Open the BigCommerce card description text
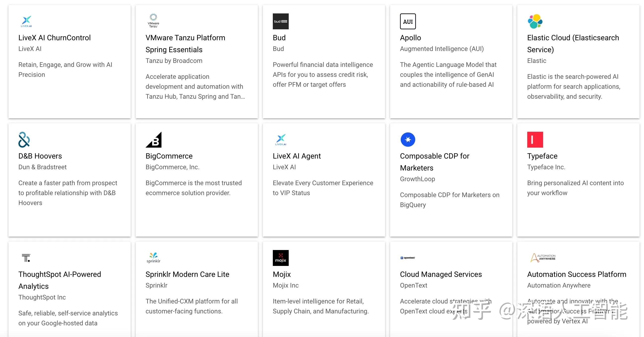 pyautogui.click(x=194, y=188)
